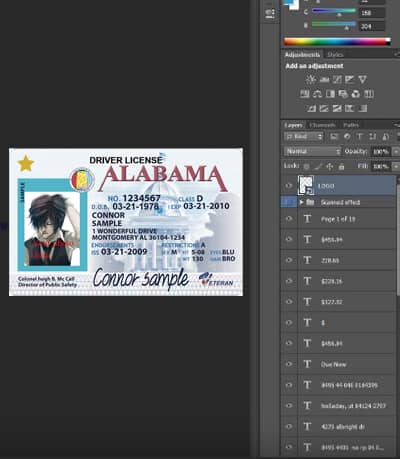Open the layer Kind filter dropdown

coord(304,136)
